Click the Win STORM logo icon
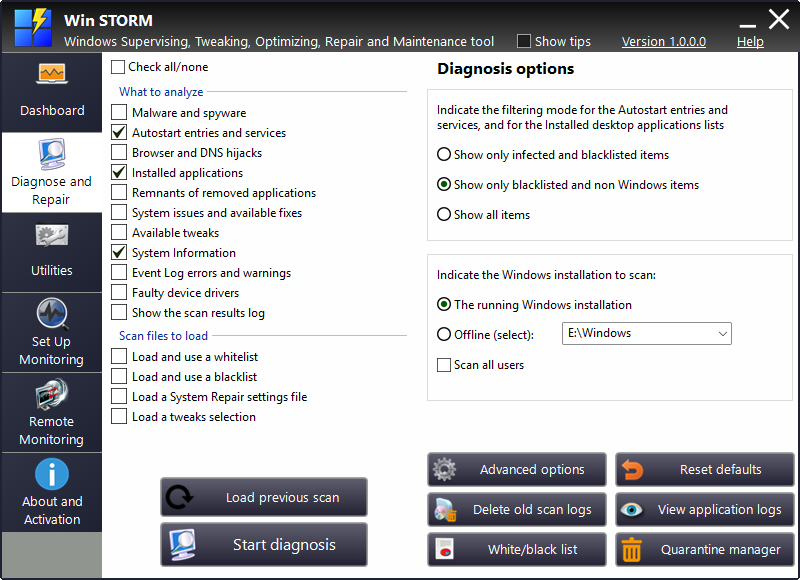 click(x=33, y=28)
